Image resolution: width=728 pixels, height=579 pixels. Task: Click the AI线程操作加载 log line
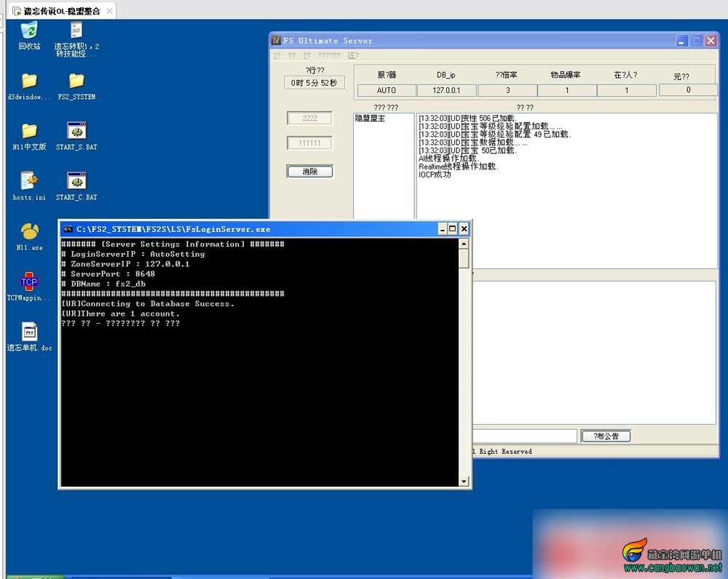tap(448, 158)
